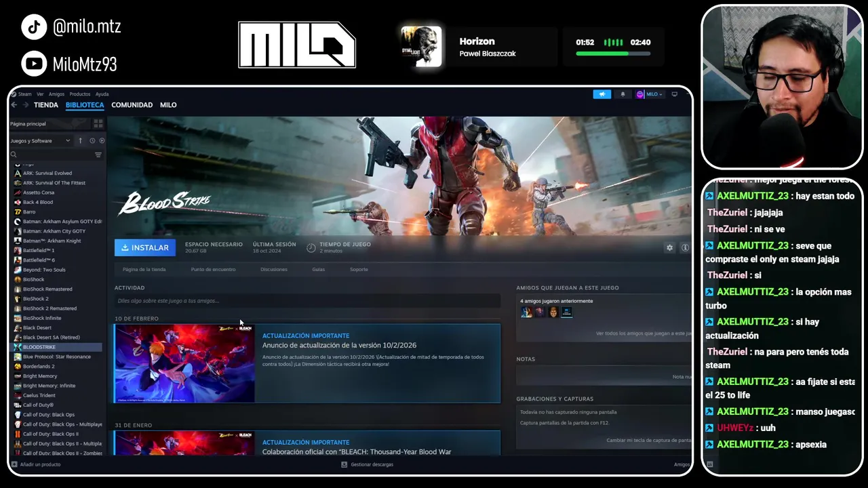Open Discusiones link

[x=274, y=270]
